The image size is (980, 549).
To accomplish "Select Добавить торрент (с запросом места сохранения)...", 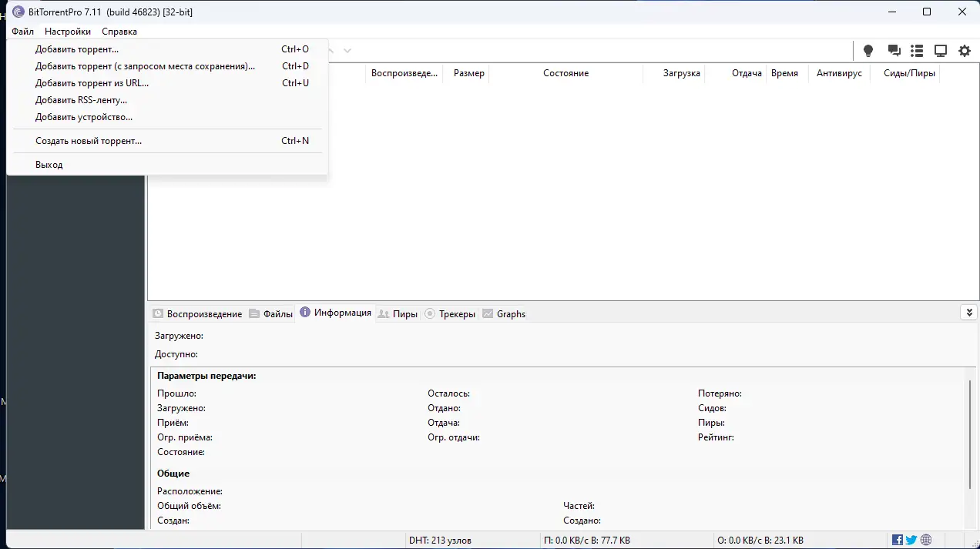I will pyautogui.click(x=167, y=66).
